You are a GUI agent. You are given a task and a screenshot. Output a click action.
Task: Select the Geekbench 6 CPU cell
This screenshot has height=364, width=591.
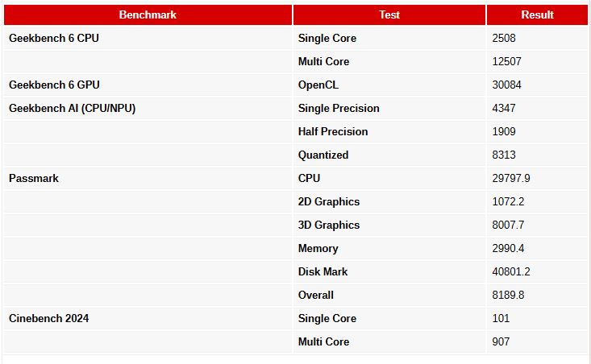point(54,38)
